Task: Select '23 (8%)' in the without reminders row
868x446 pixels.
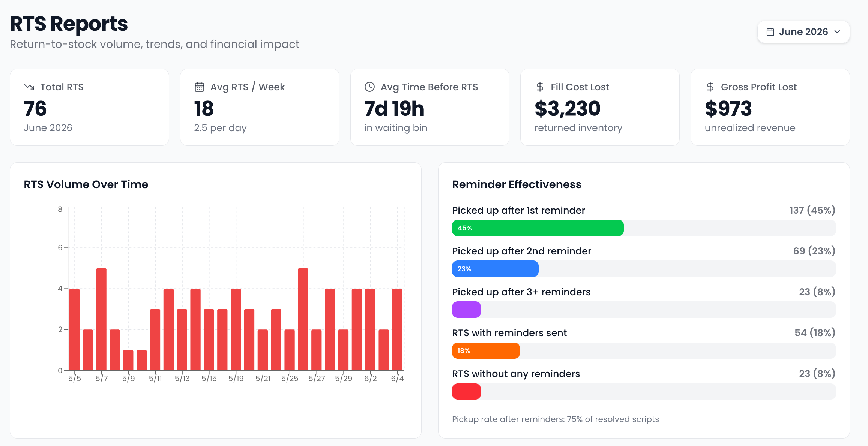Action: (x=817, y=374)
